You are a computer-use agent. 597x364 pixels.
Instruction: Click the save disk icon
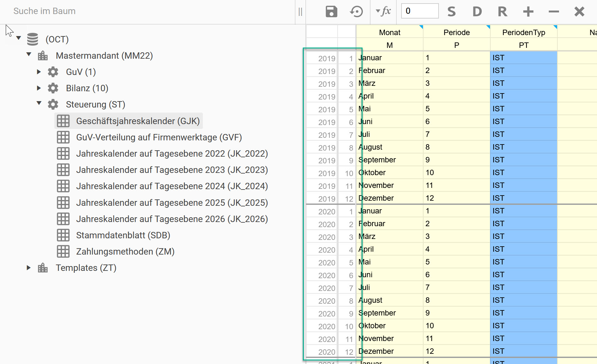tap(331, 11)
